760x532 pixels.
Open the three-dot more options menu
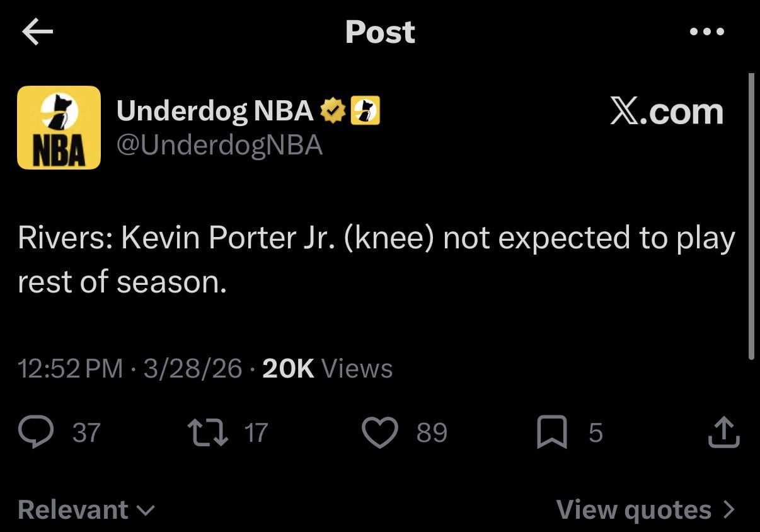click(x=706, y=32)
